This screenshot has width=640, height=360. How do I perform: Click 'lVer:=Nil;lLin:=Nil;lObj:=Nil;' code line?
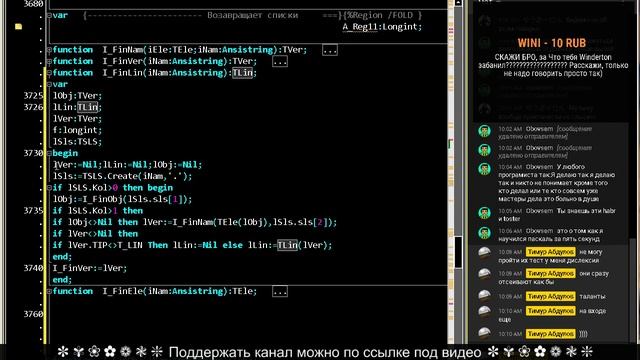pyautogui.click(x=127, y=165)
